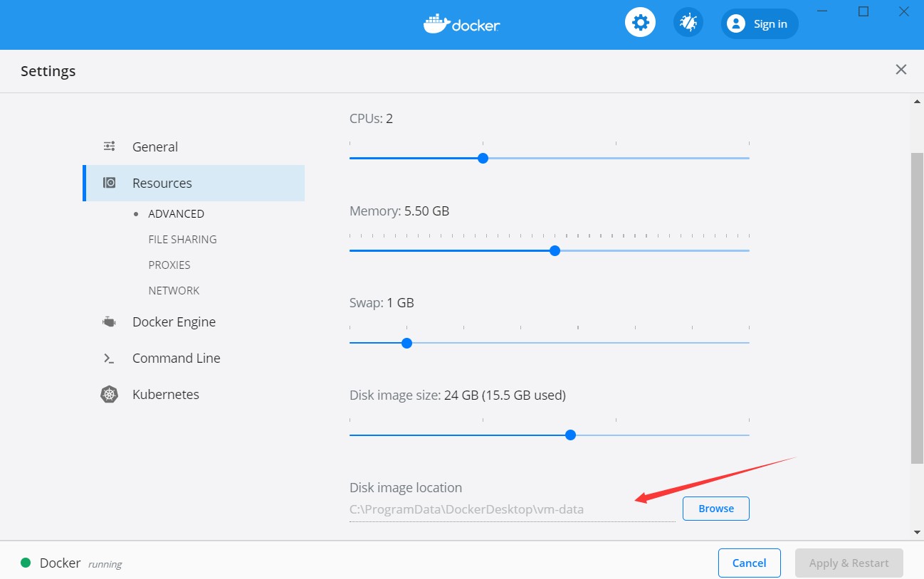The width and height of the screenshot is (924, 579).
Task: Click the 'Disk image location' label
Action: [x=406, y=488]
